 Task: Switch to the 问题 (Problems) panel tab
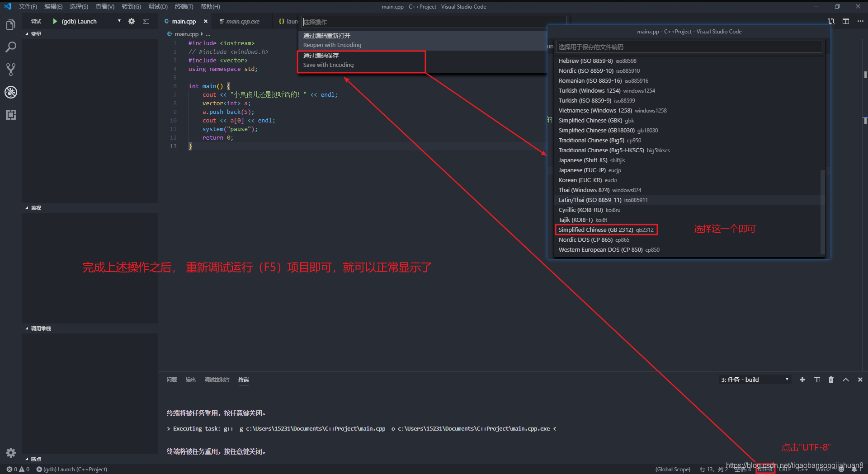(x=172, y=380)
